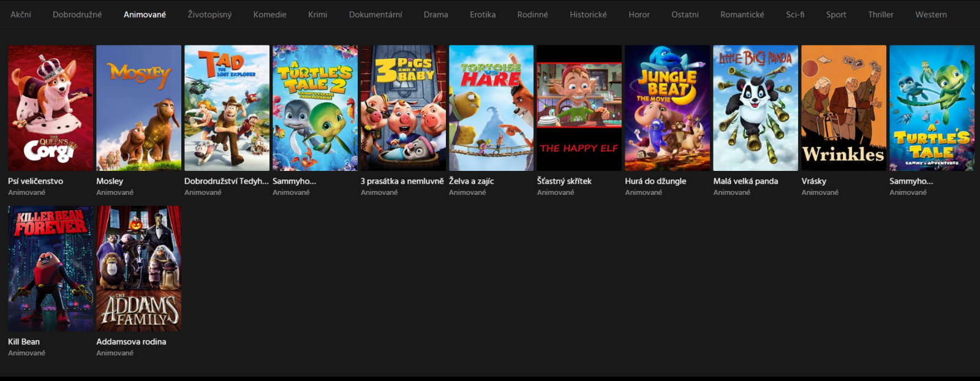The image size is (980, 381).
Task: Click the Šťastný skřítek title
Action: point(564,181)
